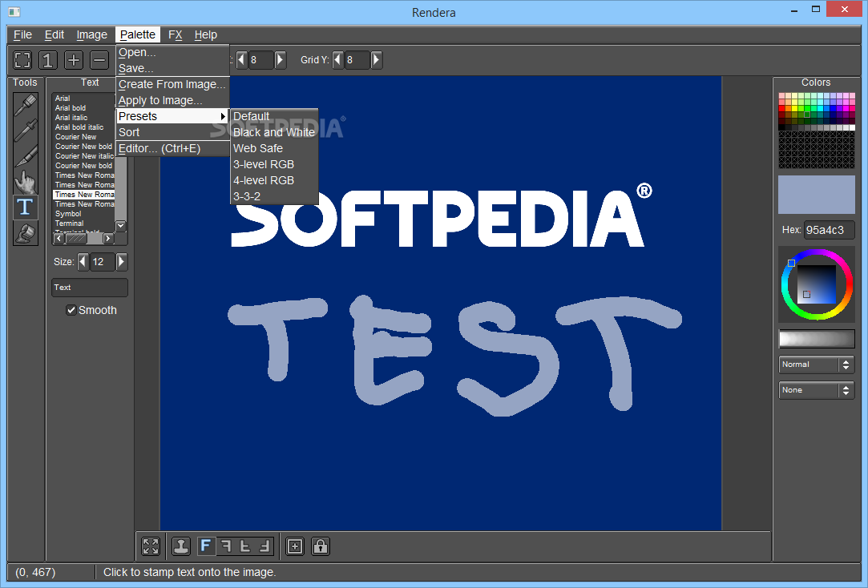
Task: Open the File menu
Action: click(22, 35)
